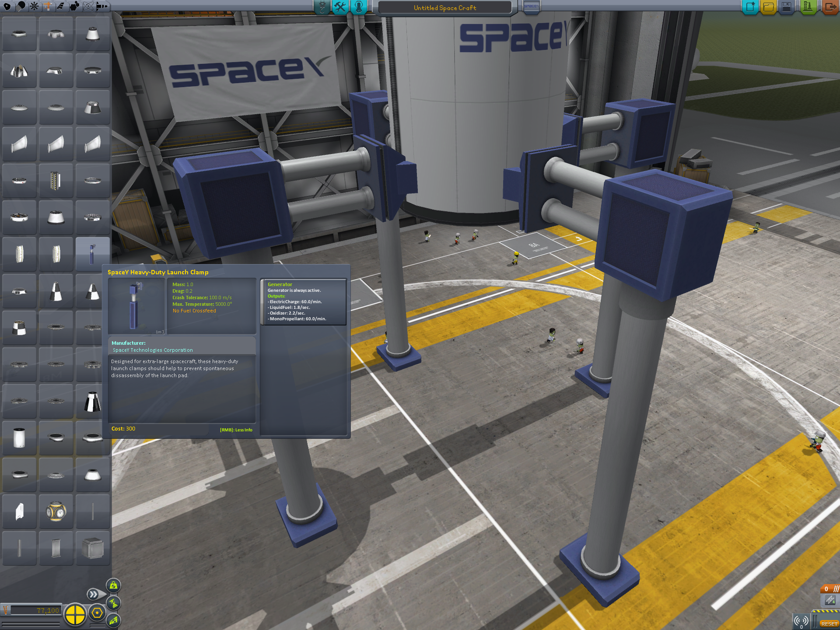Viewport: 840px width, 630px height.
Task: Select the orange crane Structural category tab
Action: coord(48,6)
